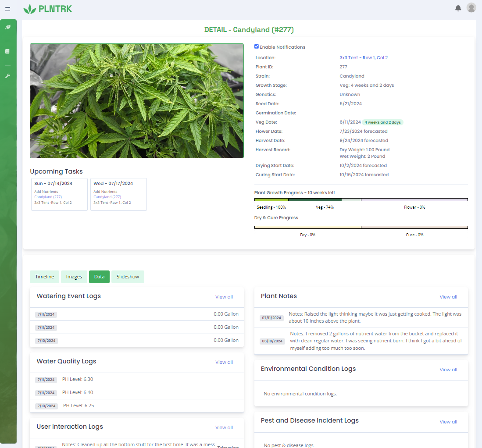
Task: View all Watering Event Logs
Action: pyautogui.click(x=224, y=297)
